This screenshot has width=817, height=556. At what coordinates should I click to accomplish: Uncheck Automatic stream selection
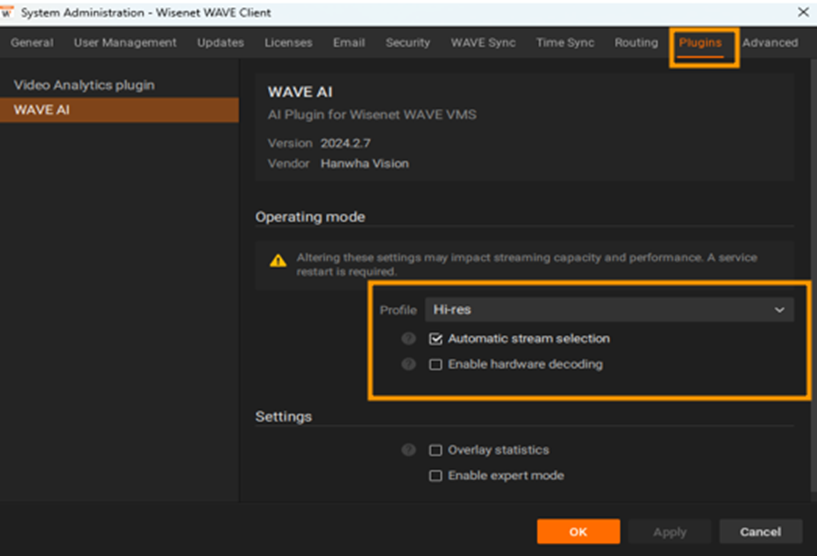click(x=436, y=339)
